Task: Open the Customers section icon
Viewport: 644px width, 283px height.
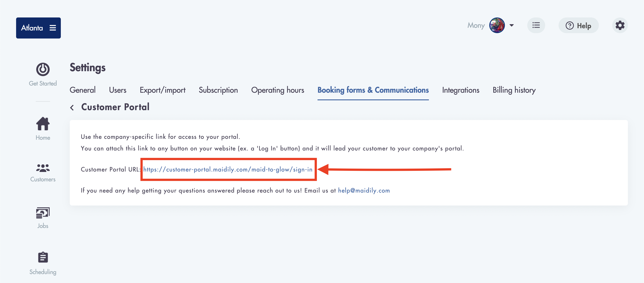Action: (43, 168)
